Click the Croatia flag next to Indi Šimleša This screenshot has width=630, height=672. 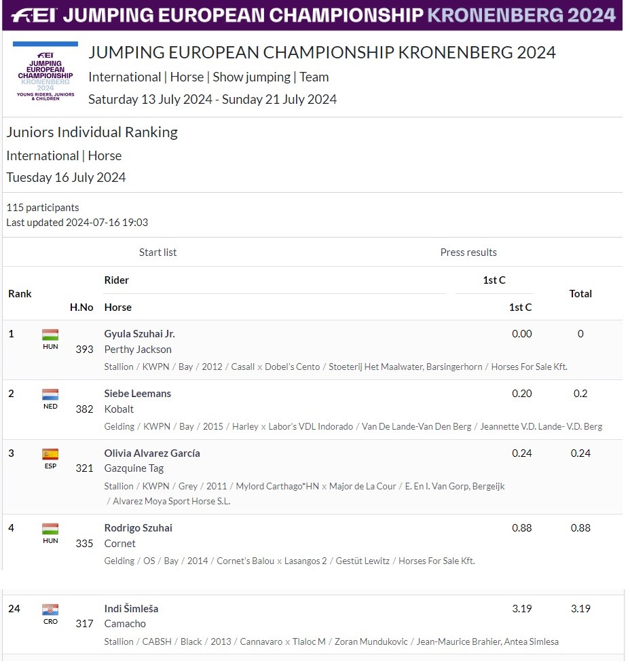pos(50,610)
